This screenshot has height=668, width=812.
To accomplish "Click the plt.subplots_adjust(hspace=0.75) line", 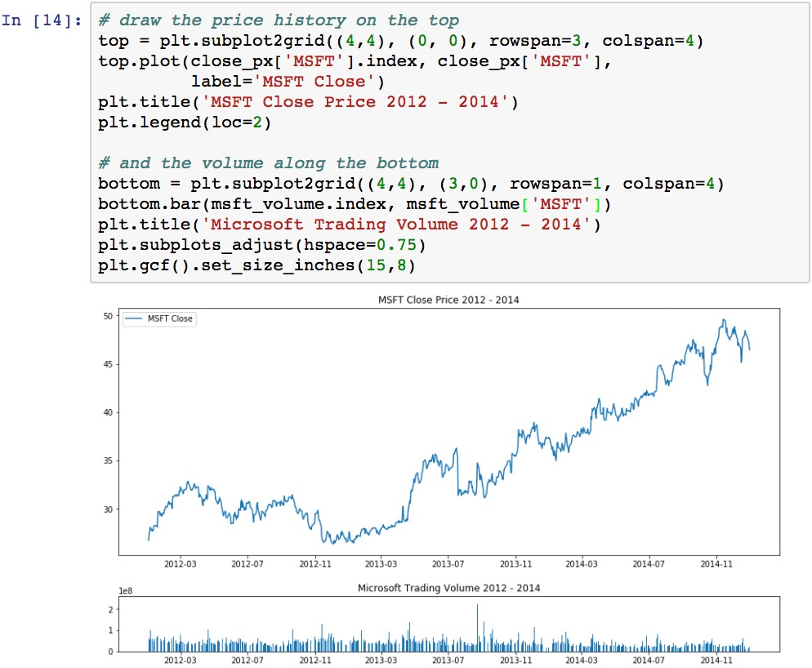I will click(x=262, y=245).
